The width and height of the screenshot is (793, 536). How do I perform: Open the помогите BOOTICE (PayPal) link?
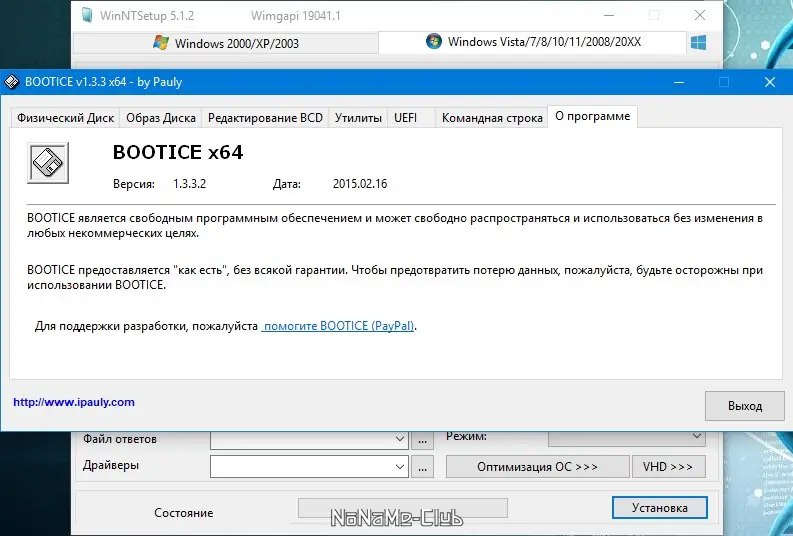(x=338, y=326)
